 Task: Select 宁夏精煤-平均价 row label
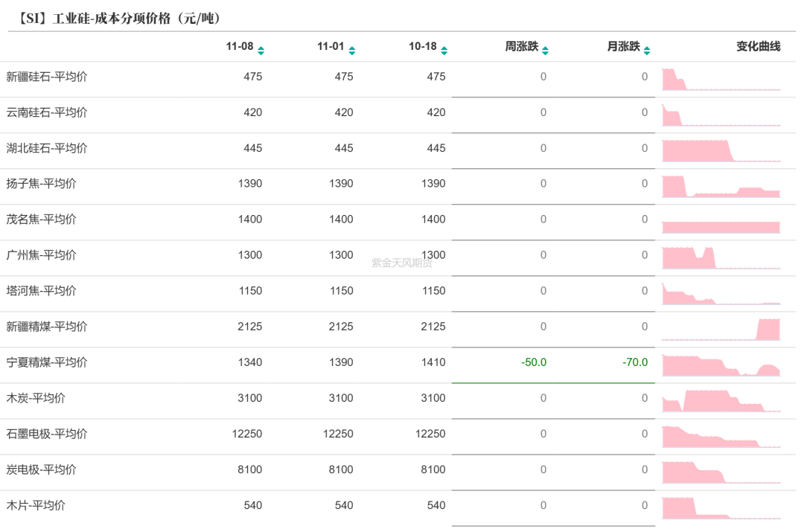(47, 362)
